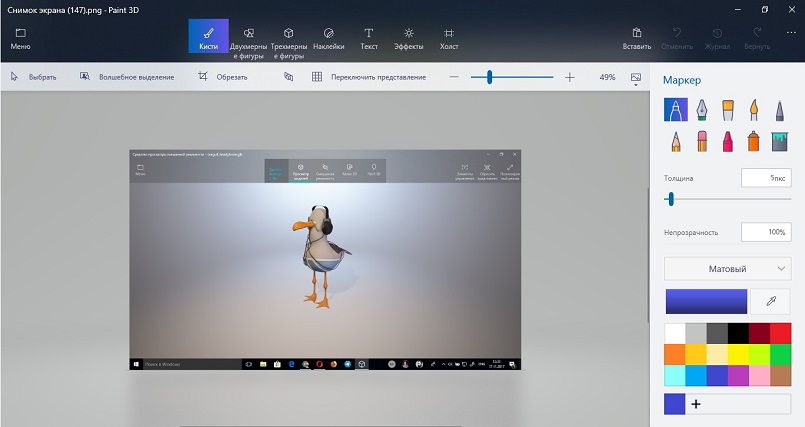Pick the purple color swatch

[x=738, y=375]
